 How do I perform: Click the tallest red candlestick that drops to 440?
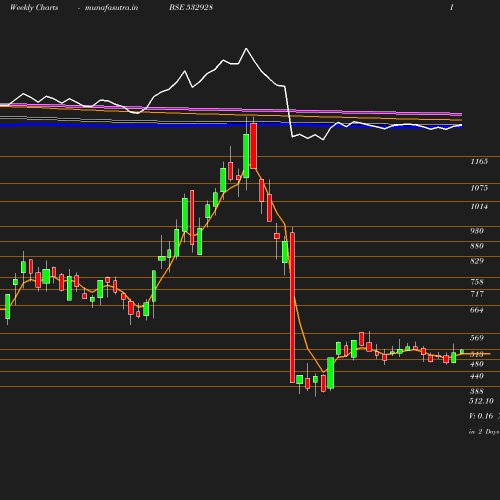click(x=292, y=308)
